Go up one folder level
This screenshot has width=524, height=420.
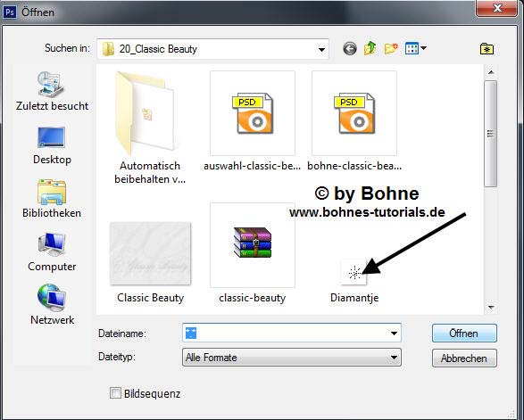click(370, 49)
